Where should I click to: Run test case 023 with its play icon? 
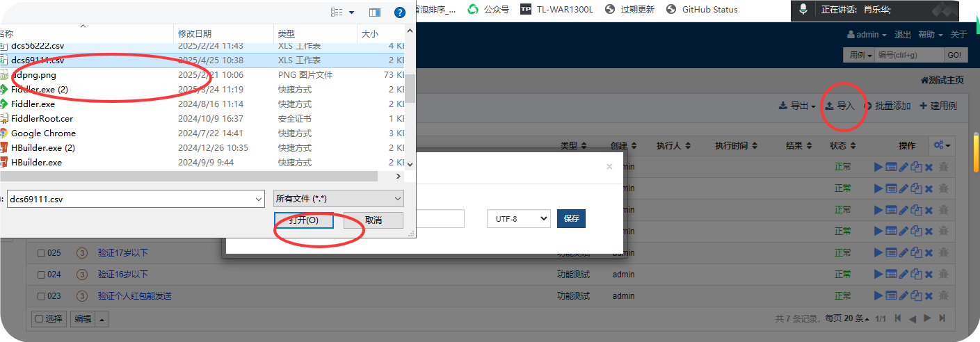pyautogui.click(x=878, y=296)
